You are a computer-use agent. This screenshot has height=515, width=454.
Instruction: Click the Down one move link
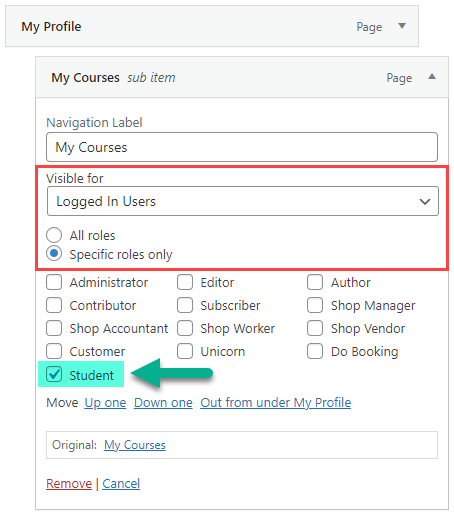tap(163, 403)
